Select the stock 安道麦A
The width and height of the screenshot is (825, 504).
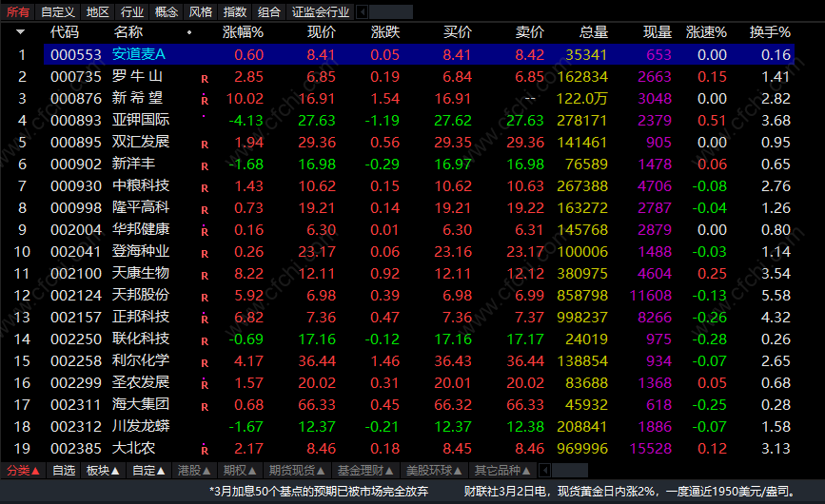click(139, 54)
